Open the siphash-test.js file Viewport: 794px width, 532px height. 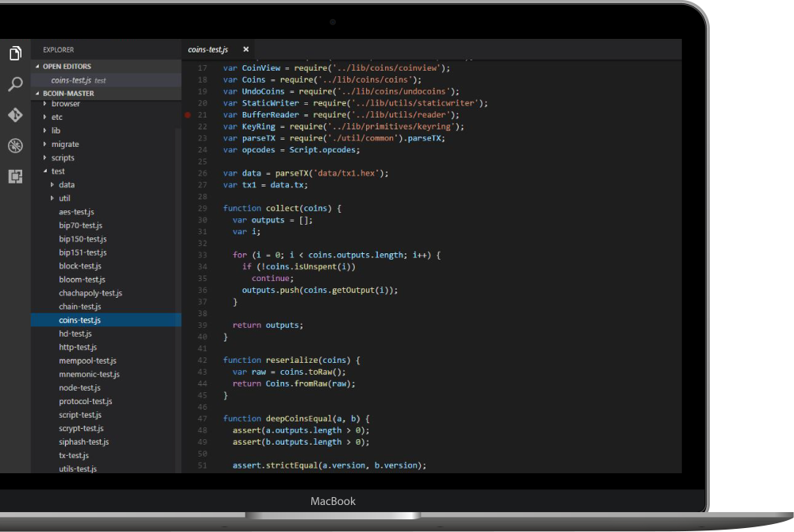pyautogui.click(x=83, y=441)
